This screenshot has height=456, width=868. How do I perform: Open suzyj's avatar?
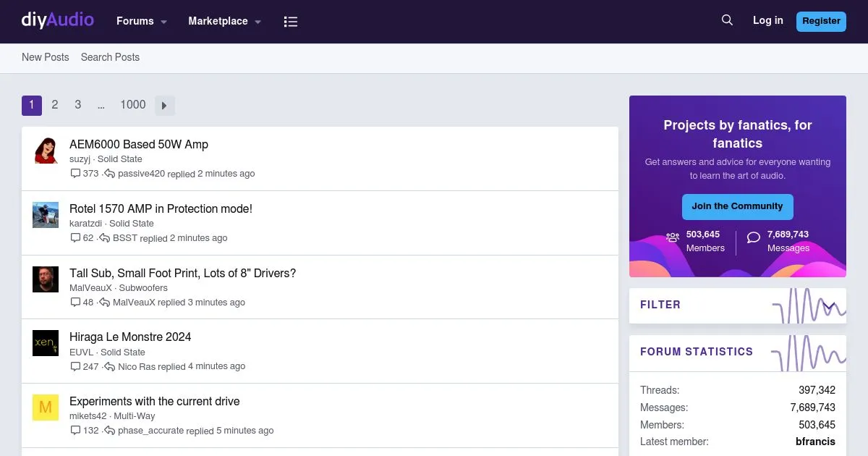(x=46, y=151)
